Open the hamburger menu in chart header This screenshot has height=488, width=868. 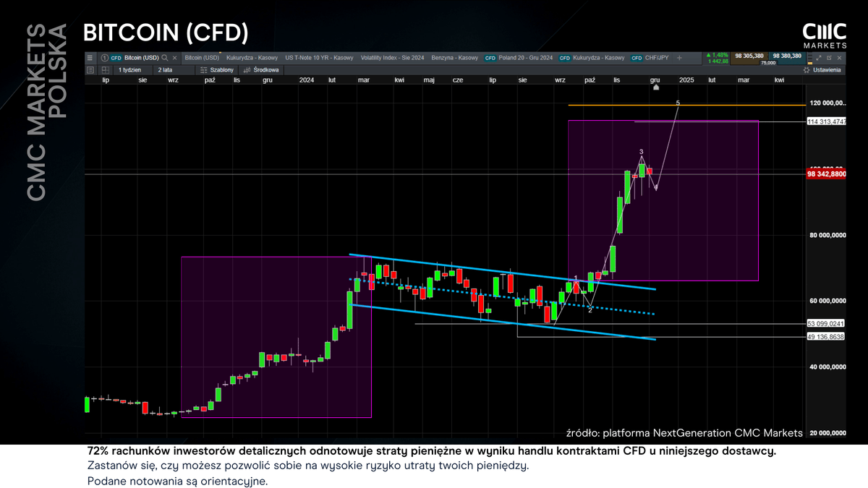90,58
